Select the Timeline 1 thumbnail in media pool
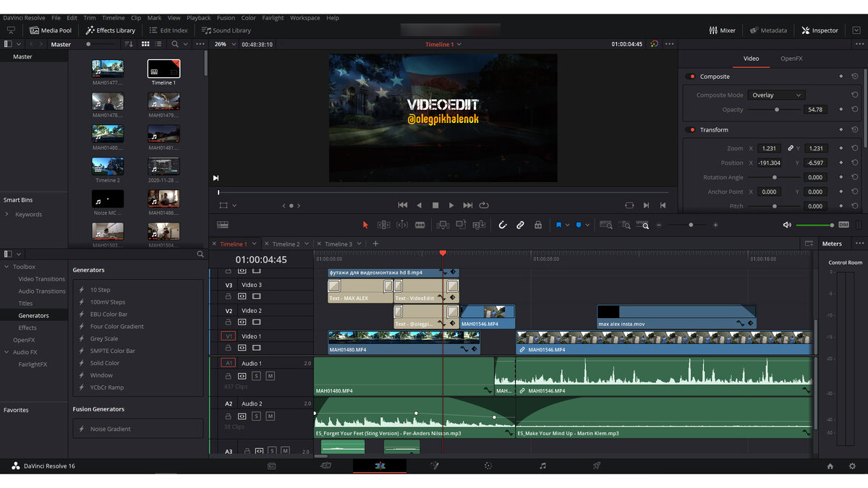Screen dimensions: 868x488 click(x=163, y=69)
